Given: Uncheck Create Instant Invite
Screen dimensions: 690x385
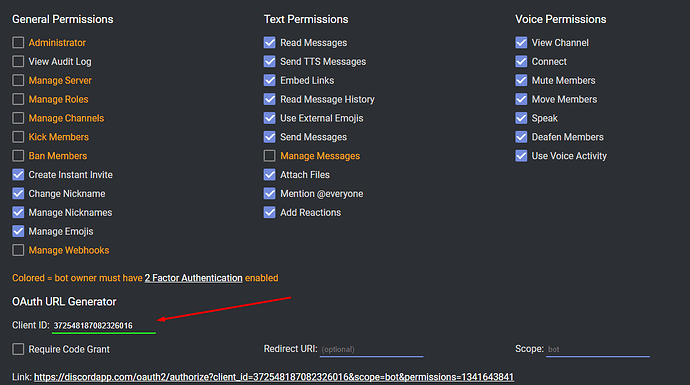Looking at the screenshot, I should click(18, 175).
